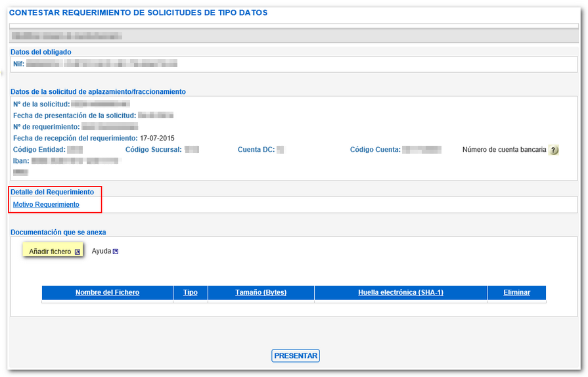Open the Ayuda help link text
The height and width of the screenshot is (377, 588).
click(x=101, y=252)
